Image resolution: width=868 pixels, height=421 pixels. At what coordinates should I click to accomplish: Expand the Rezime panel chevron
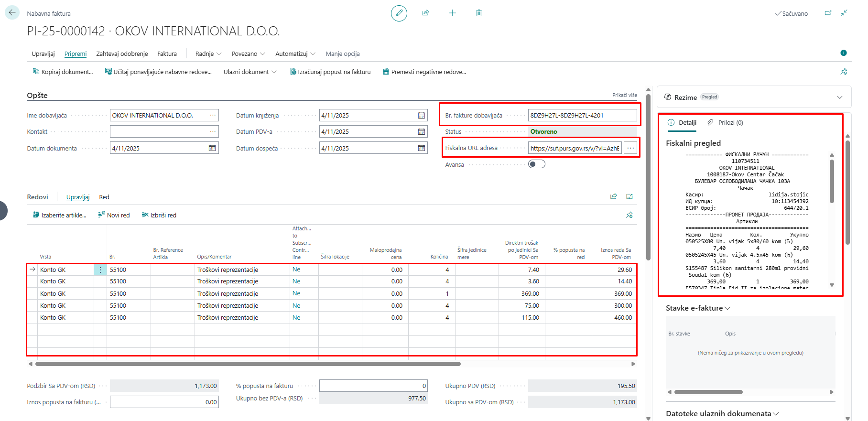pyautogui.click(x=839, y=97)
